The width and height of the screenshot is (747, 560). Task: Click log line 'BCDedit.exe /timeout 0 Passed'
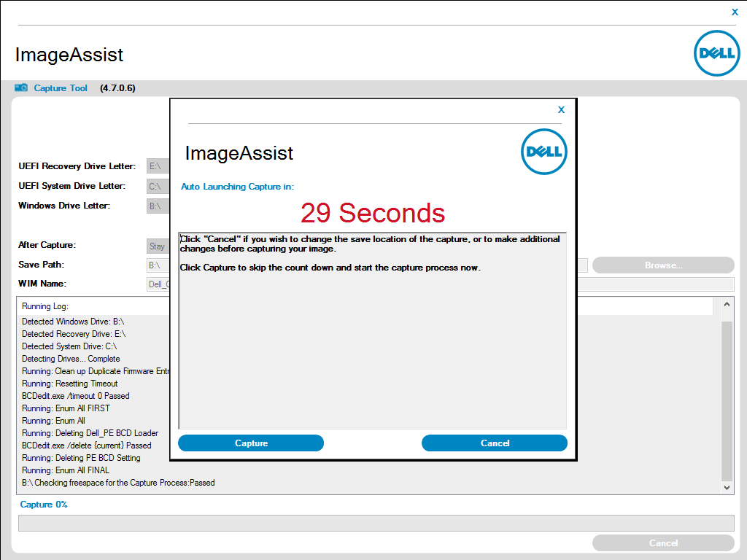pos(76,396)
